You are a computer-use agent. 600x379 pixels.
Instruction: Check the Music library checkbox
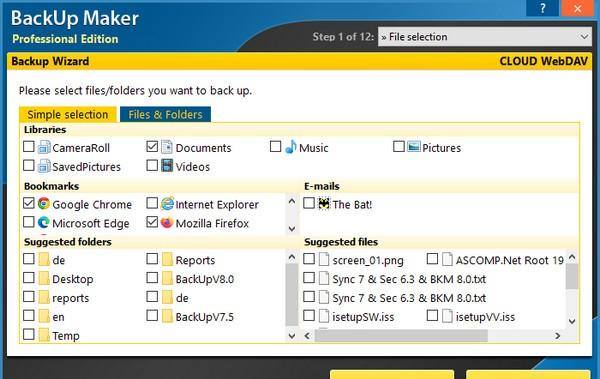click(x=276, y=147)
